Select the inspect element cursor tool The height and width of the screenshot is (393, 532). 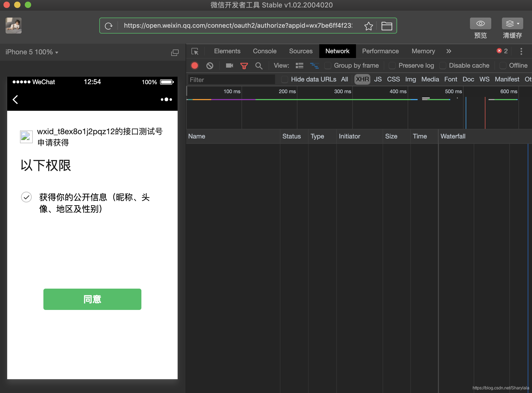point(195,51)
